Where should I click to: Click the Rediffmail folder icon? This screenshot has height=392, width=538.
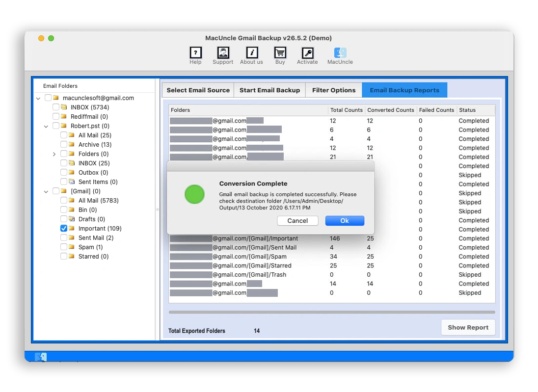tap(63, 116)
